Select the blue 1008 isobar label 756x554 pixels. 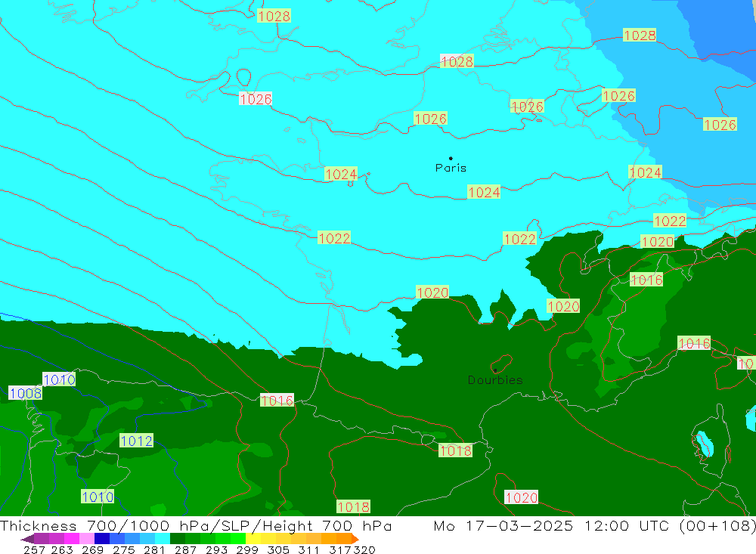(x=26, y=393)
